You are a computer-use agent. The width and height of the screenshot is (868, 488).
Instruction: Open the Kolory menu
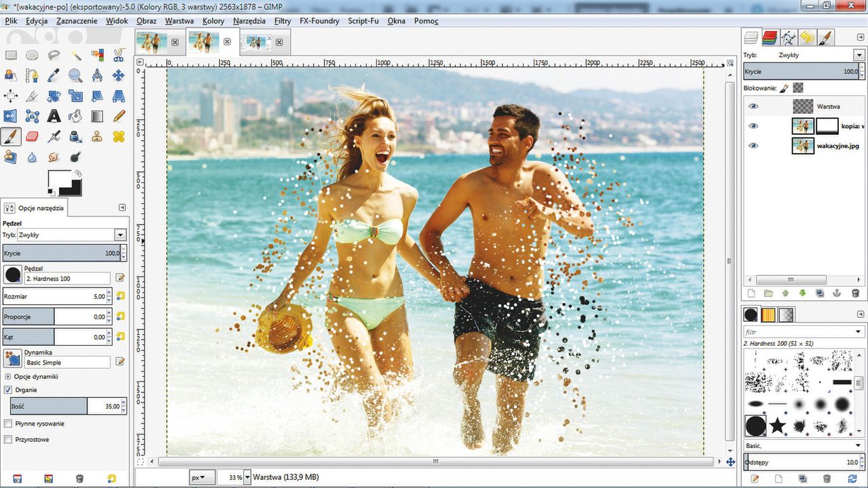pyautogui.click(x=214, y=21)
